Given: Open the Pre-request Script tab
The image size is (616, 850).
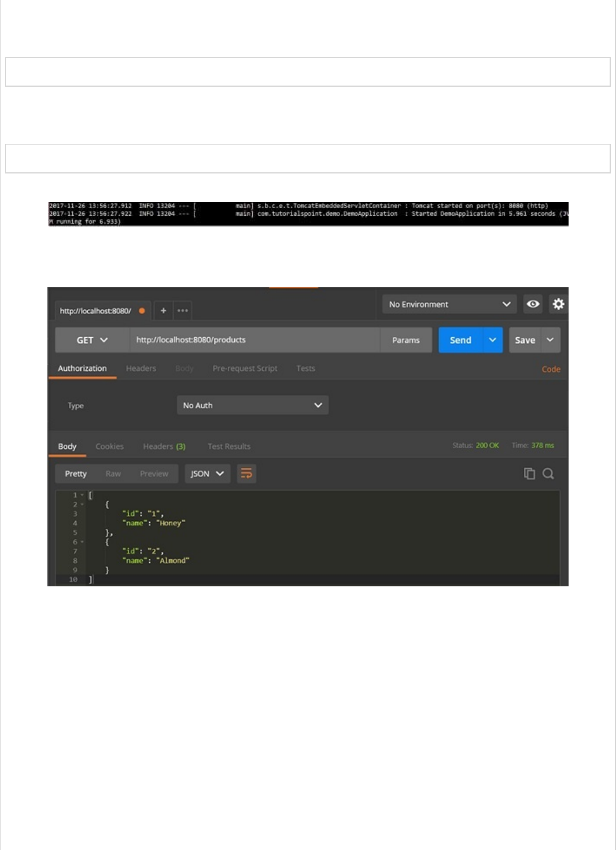Looking at the screenshot, I should tap(245, 368).
